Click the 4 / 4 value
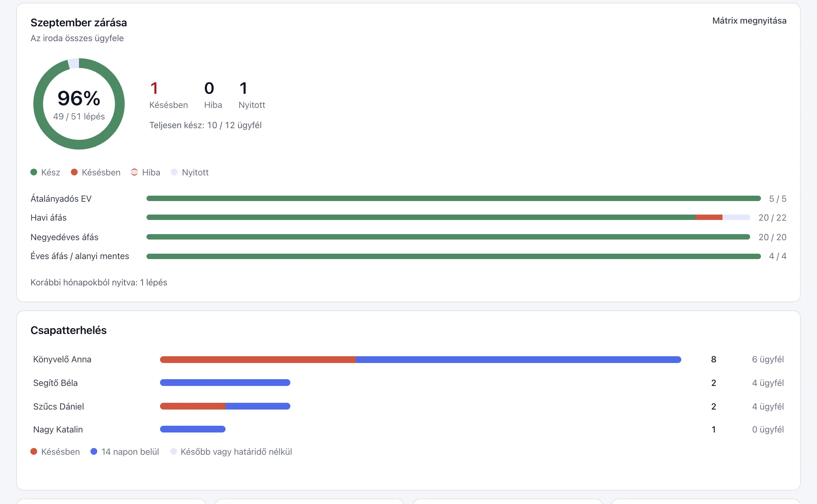The width and height of the screenshot is (817, 504). [778, 256]
